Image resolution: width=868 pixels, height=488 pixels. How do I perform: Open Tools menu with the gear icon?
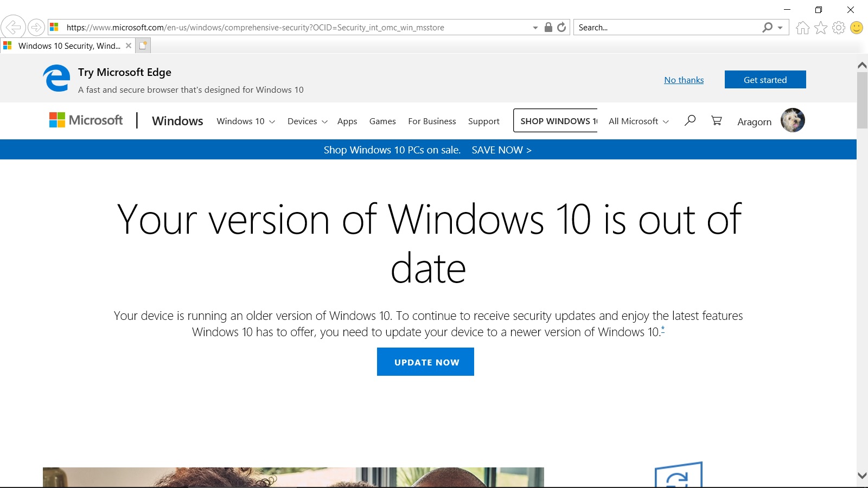point(839,28)
